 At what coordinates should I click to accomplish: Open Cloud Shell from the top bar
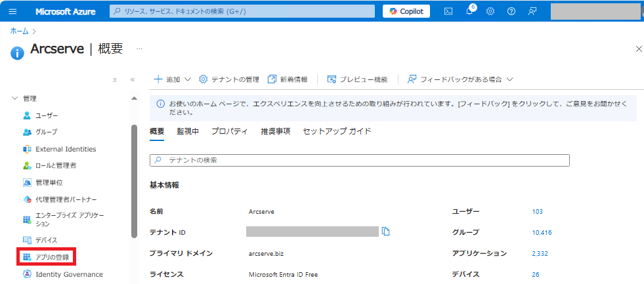coord(448,11)
